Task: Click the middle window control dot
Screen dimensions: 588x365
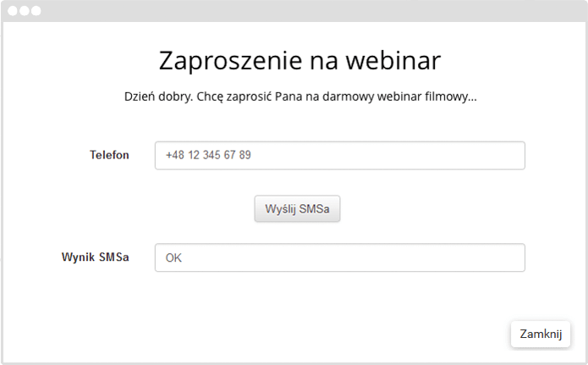Action: [x=24, y=11]
